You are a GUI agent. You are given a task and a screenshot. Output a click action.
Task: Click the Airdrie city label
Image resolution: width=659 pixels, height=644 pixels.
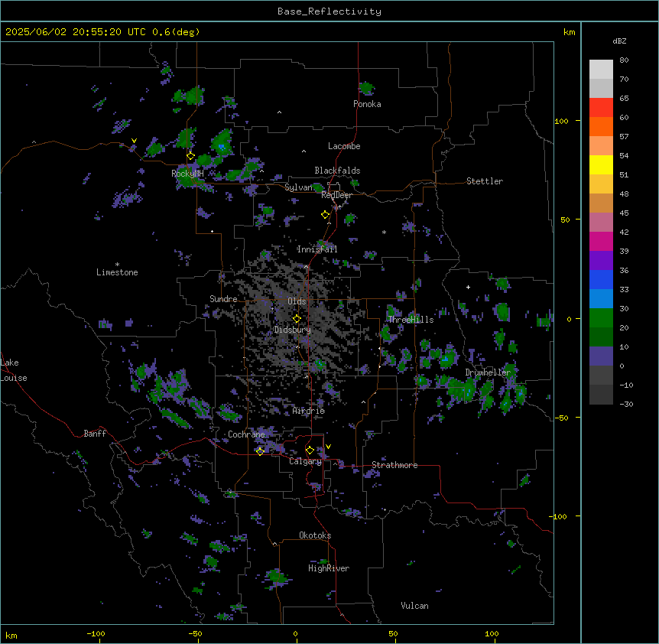309,411
